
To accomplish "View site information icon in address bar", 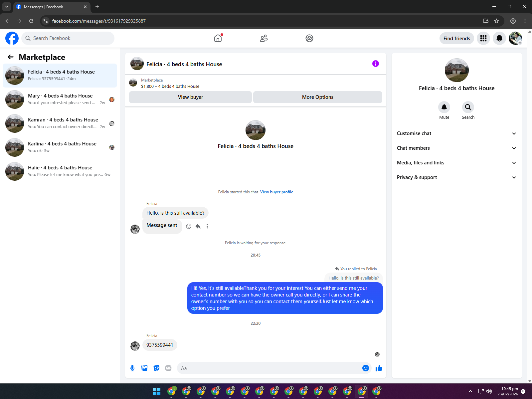I will point(46,21).
